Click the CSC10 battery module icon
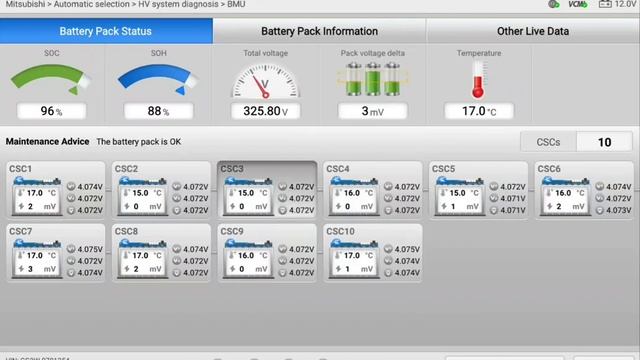 [354, 259]
